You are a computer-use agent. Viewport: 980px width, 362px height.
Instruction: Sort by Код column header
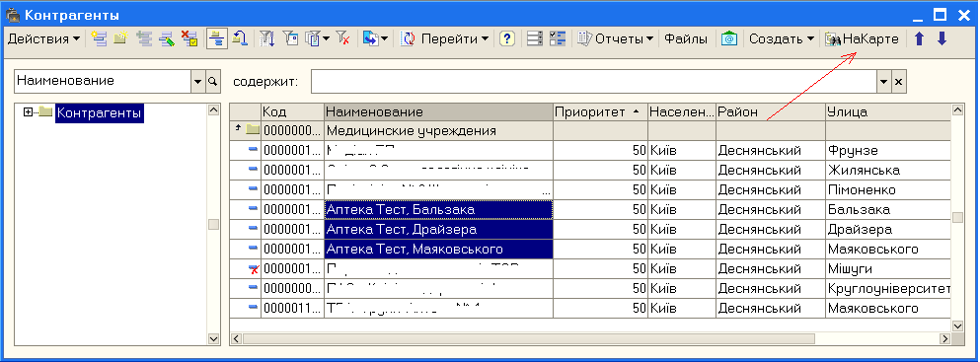click(x=292, y=112)
